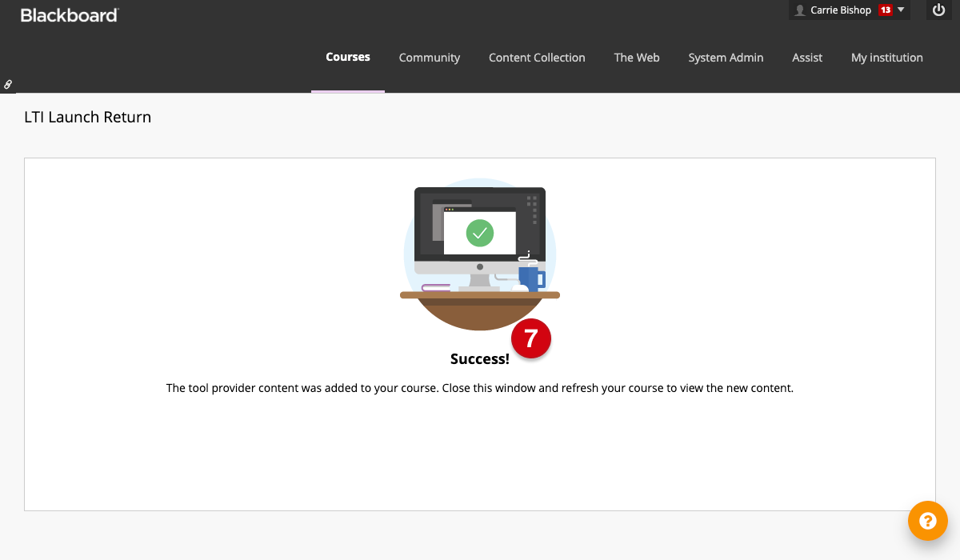Viewport: 960px width, 560px height.
Task: Click the user avatar silhouette icon
Action: point(800,10)
